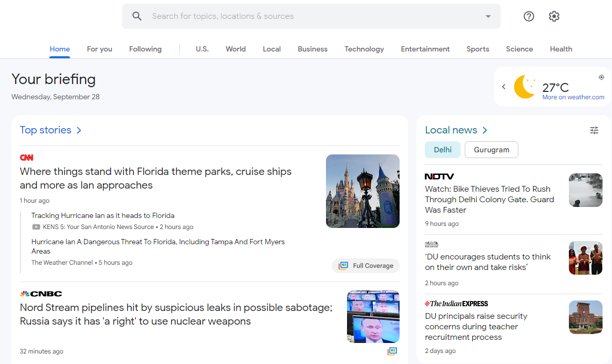Click the weather card left chevron
The width and height of the screenshot is (612, 364).
[x=504, y=87]
